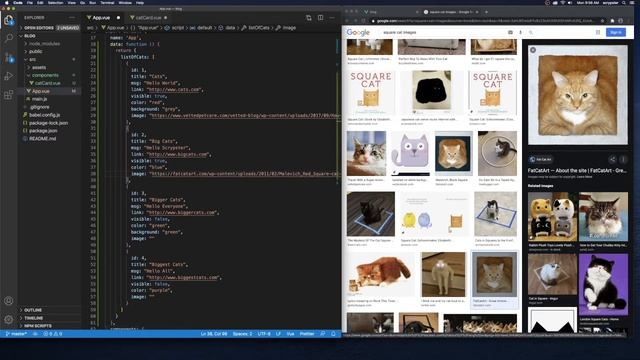Switch to the catCard.vue editor tab
640x360 pixels.
148,18
